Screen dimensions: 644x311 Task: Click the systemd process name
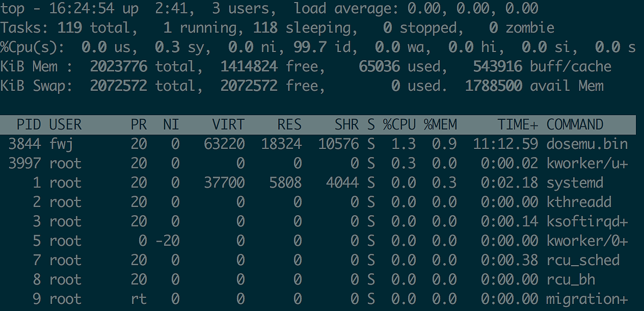click(575, 183)
